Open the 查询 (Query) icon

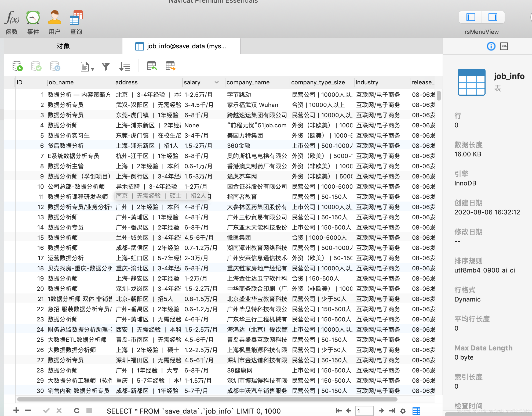(x=76, y=22)
